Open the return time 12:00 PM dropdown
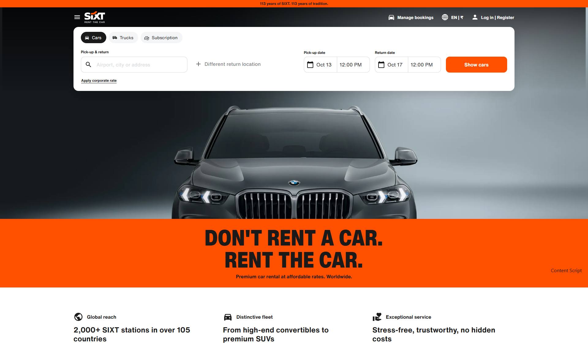The image size is (588, 364). (x=424, y=65)
